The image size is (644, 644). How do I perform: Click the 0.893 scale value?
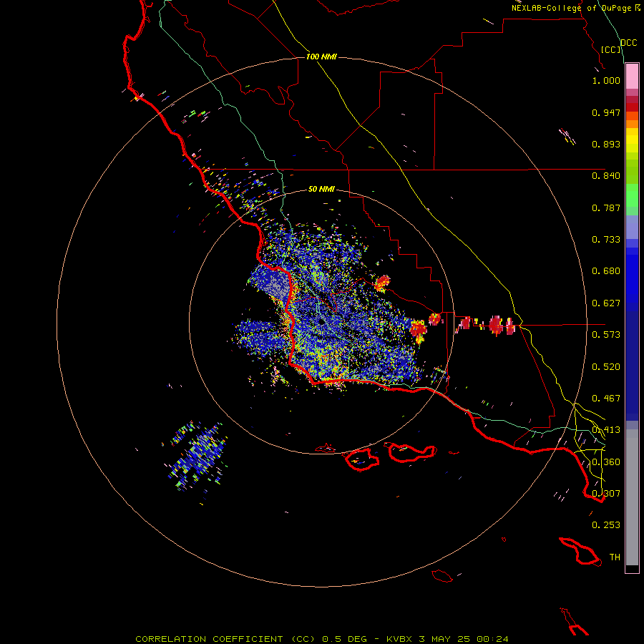pyautogui.click(x=606, y=144)
